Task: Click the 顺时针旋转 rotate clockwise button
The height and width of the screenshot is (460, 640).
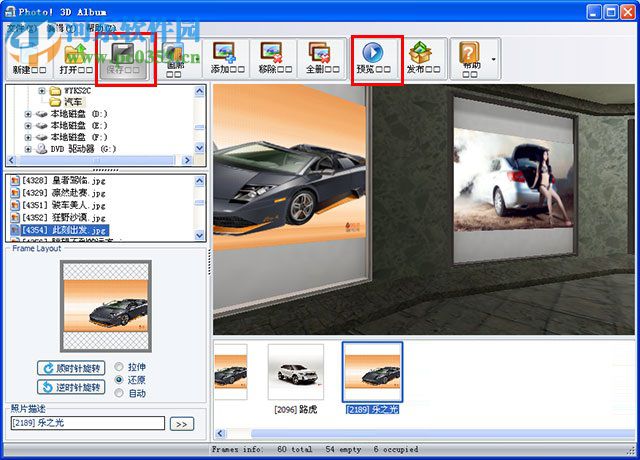Action: point(71,368)
